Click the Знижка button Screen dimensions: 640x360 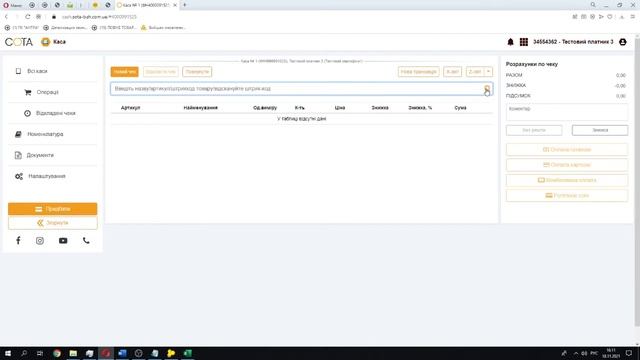tap(600, 130)
